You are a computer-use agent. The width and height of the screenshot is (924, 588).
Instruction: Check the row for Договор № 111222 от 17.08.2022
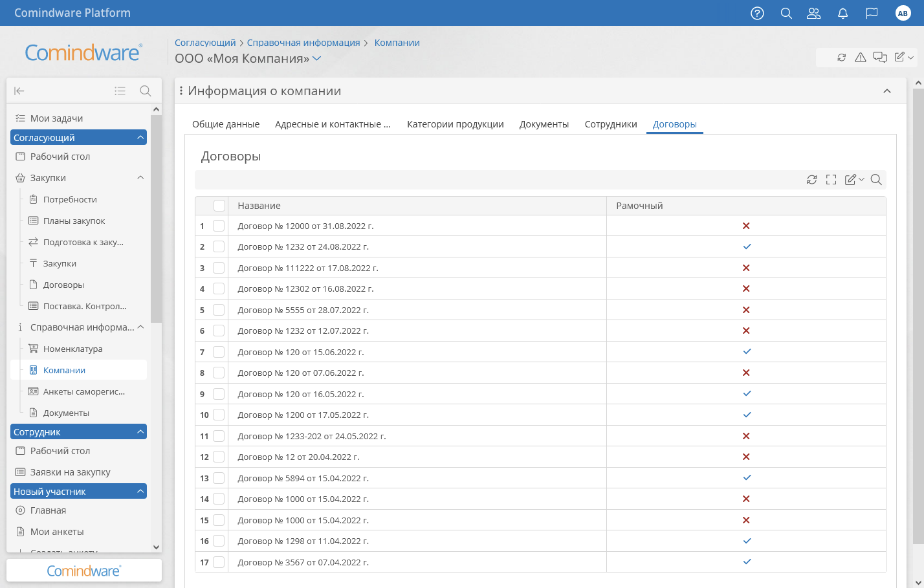[x=219, y=268]
